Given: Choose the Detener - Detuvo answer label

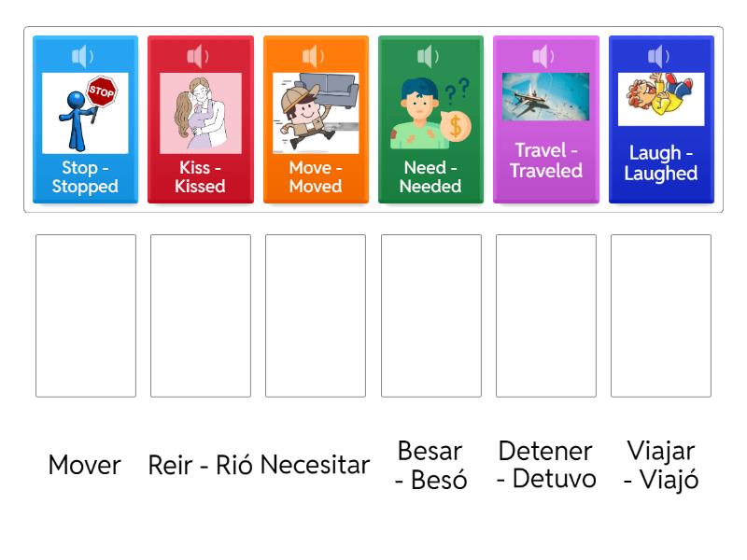Looking at the screenshot, I should [x=546, y=465].
